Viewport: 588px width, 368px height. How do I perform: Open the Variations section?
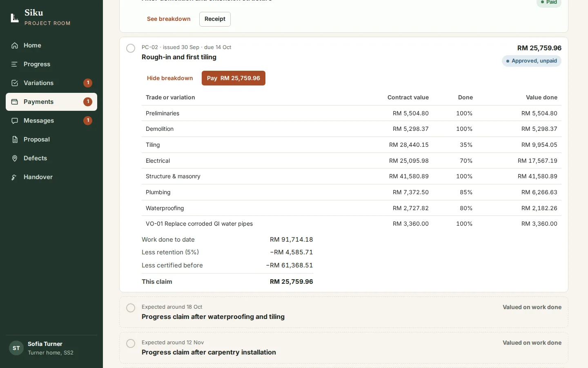pyautogui.click(x=51, y=83)
